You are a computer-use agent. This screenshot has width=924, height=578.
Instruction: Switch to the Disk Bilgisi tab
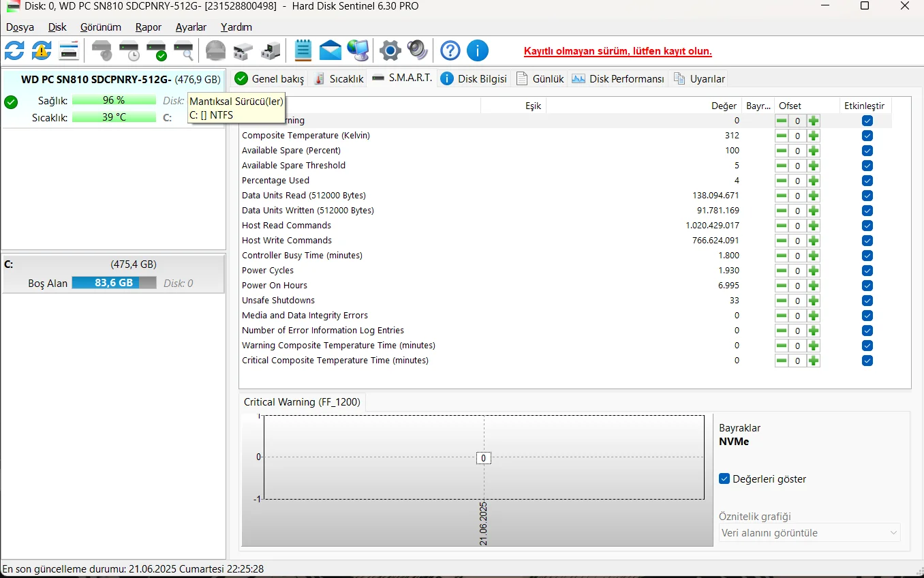[474, 79]
